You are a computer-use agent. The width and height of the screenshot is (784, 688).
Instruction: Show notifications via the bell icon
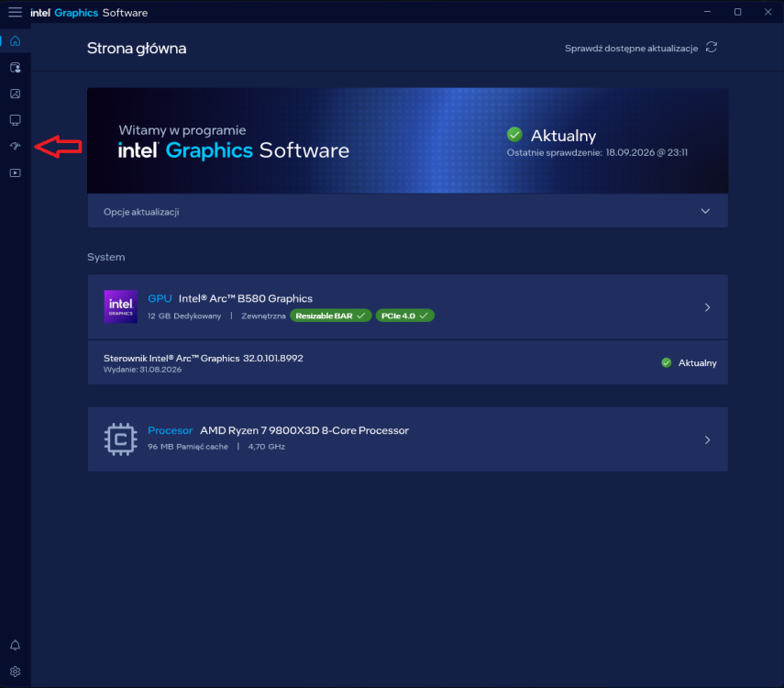click(x=15, y=645)
